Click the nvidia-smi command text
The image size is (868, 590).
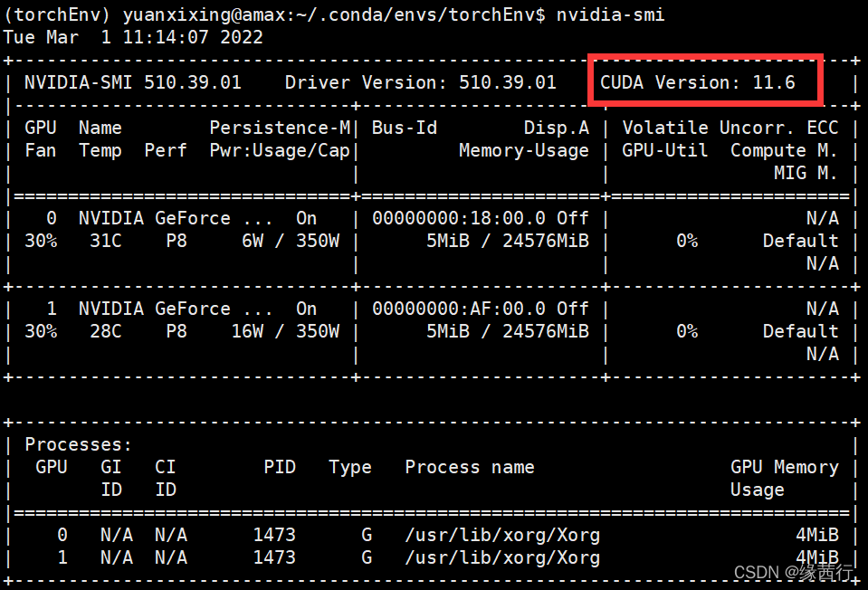(x=610, y=14)
